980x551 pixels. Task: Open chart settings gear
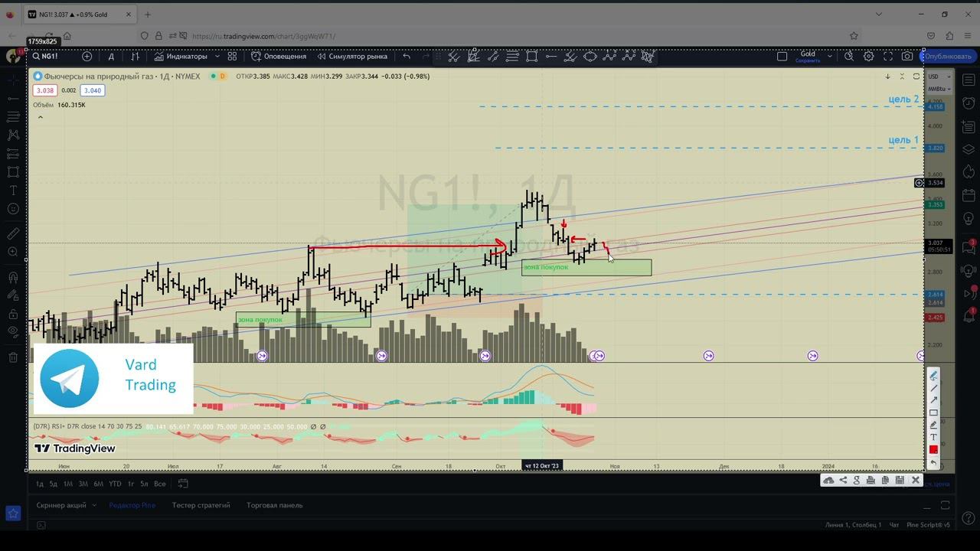tap(869, 56)
